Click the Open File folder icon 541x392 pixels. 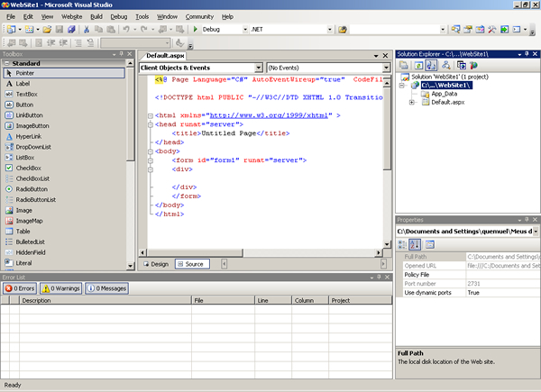click(47, 30)
